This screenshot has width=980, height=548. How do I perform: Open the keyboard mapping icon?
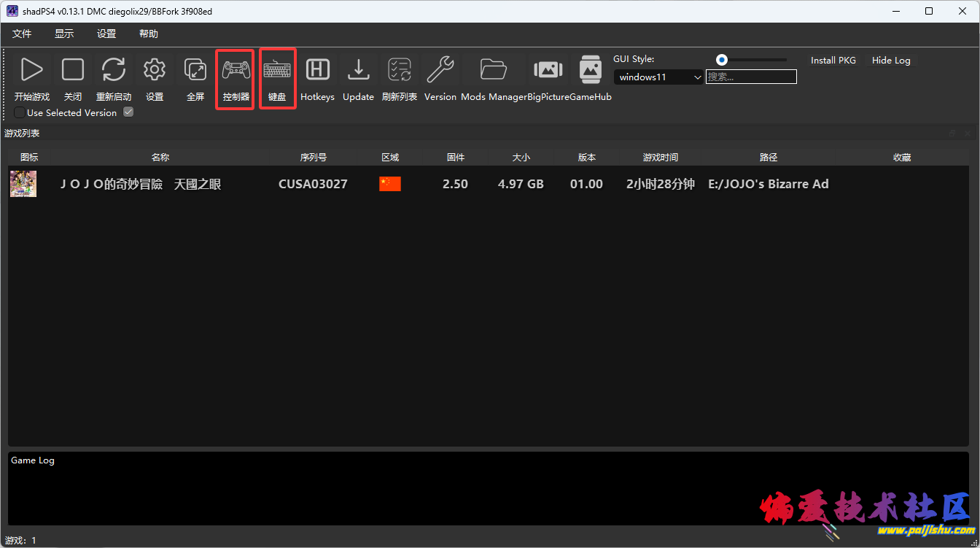[277, 70]
